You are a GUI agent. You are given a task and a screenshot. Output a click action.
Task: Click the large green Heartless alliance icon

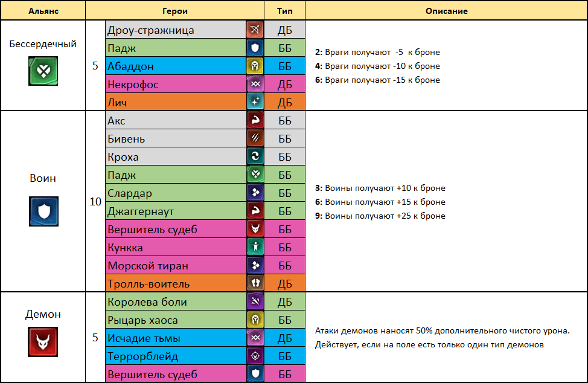click(x=43, y=71)
